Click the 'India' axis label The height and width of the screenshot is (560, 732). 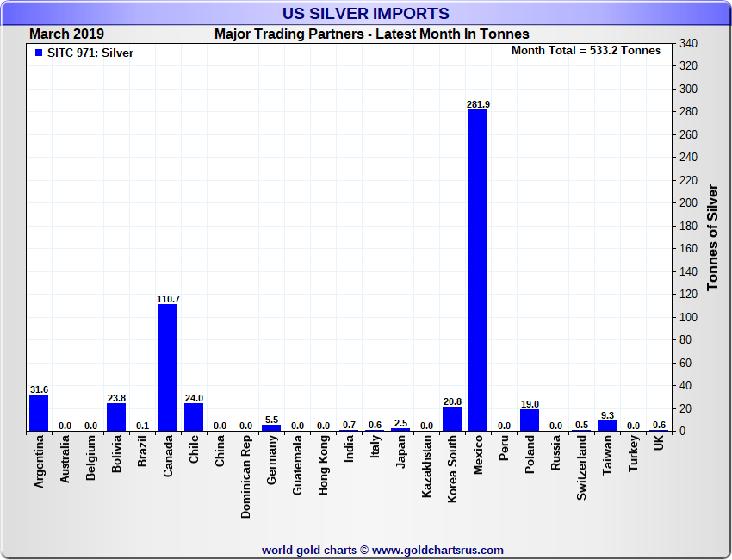click(x=349, y=448)
